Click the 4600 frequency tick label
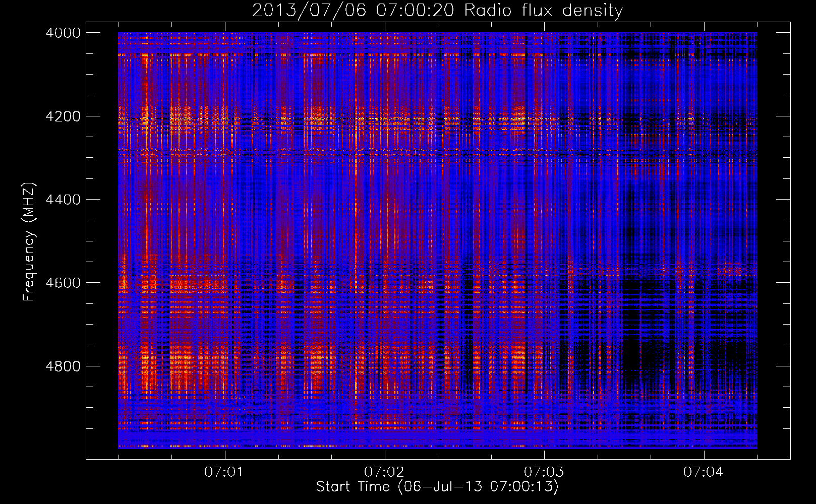Image resolution: width=816 pixels, height=504 pixels. [x=63, y=283]
